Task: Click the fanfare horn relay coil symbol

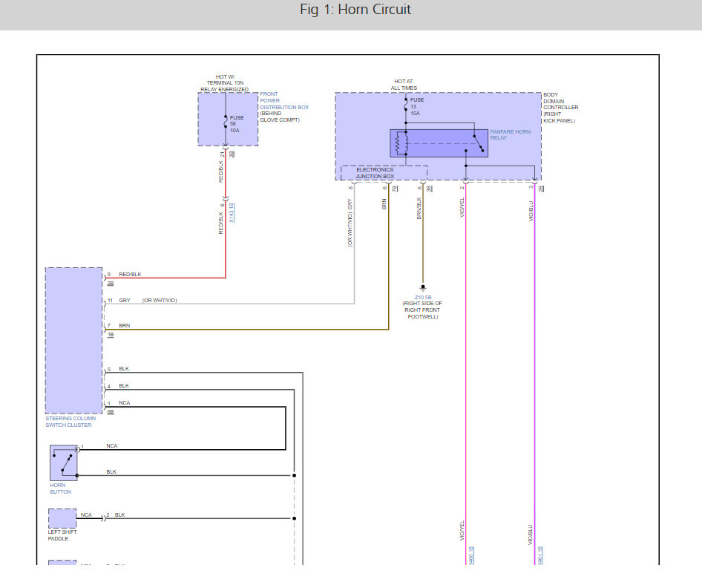Action: pyautogui.click(x=401, y=144)
